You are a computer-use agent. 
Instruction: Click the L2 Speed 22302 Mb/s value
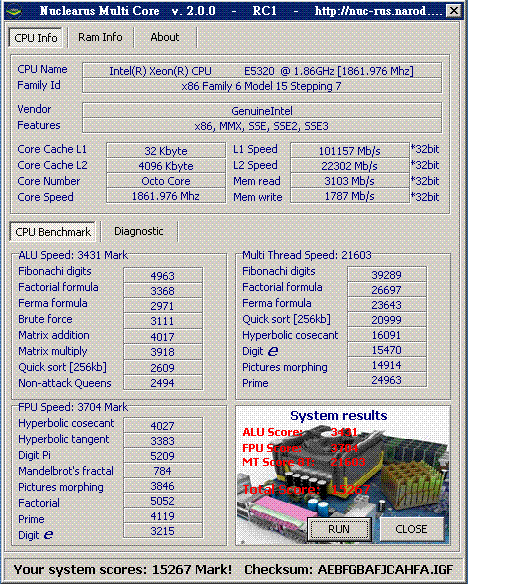click(350, 166)
